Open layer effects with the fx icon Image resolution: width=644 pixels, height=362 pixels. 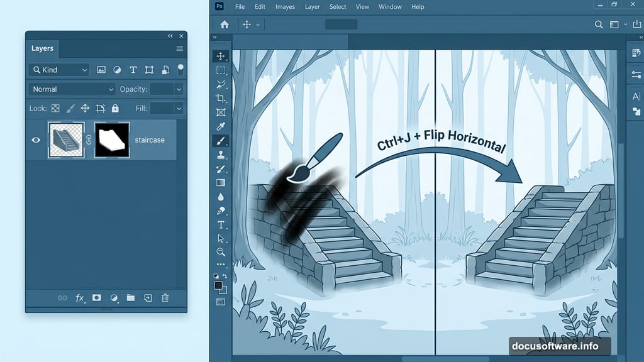click(x=80, y=299)
